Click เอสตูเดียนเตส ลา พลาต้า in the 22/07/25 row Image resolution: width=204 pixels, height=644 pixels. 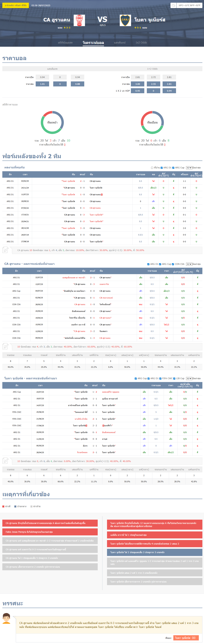pos(74,278)
